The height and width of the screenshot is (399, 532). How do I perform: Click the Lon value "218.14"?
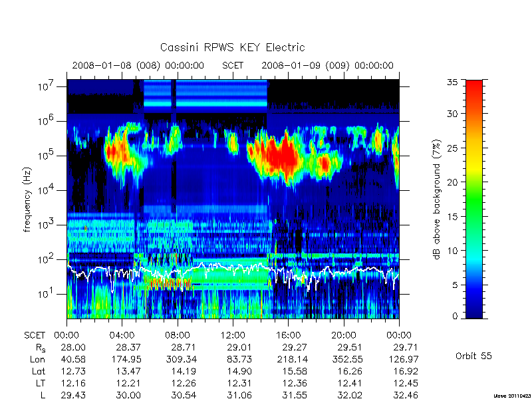pos(292,359)
